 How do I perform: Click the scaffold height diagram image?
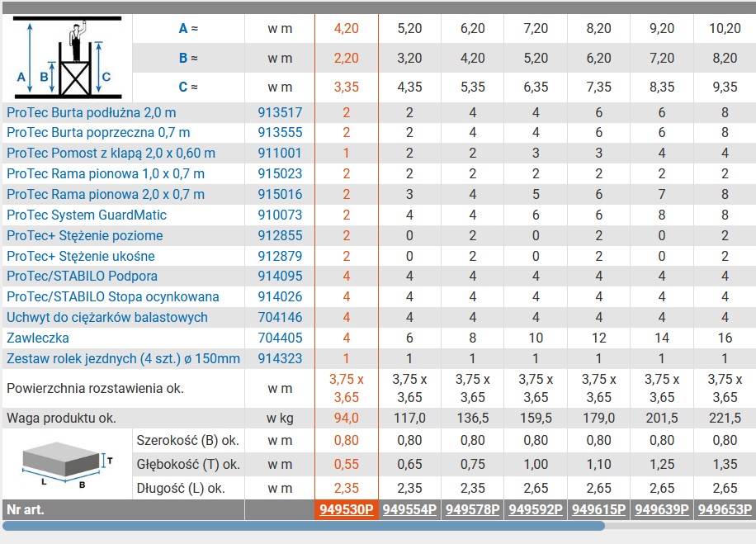(x=68, y=58)
